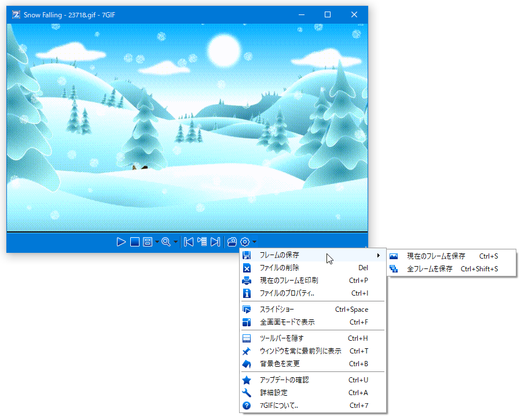Viewport: 521px width, 420px height.
Task: Click the Play button in the toolbar
Action: point(121,242)
